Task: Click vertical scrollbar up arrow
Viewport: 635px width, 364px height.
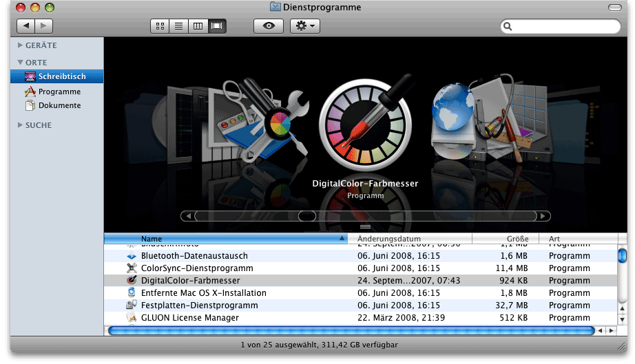Action: tap(623, 308)
